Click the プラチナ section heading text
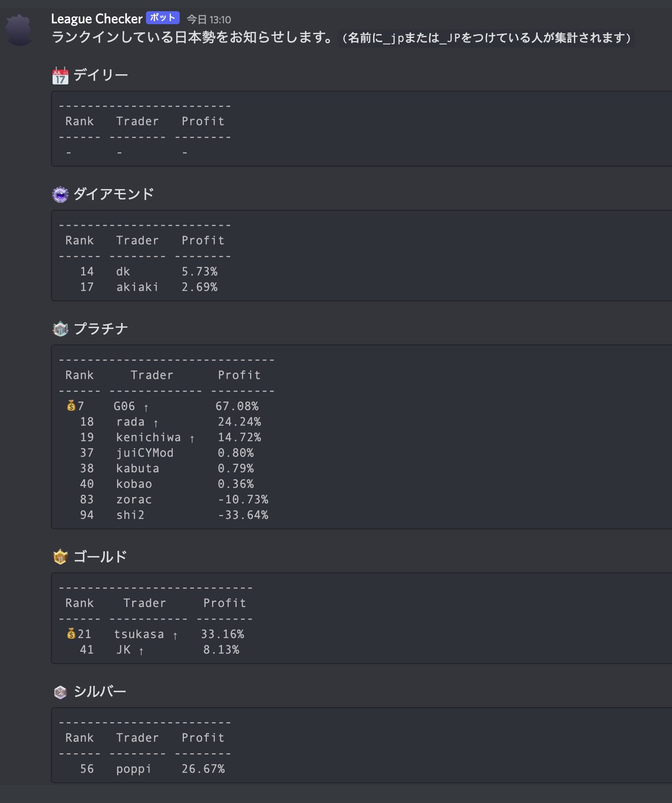 101,329
